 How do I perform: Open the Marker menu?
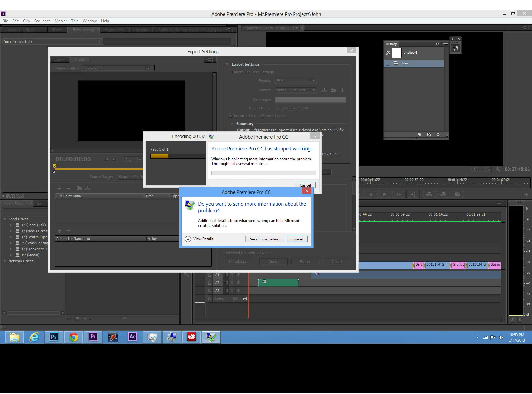(61, 21)
